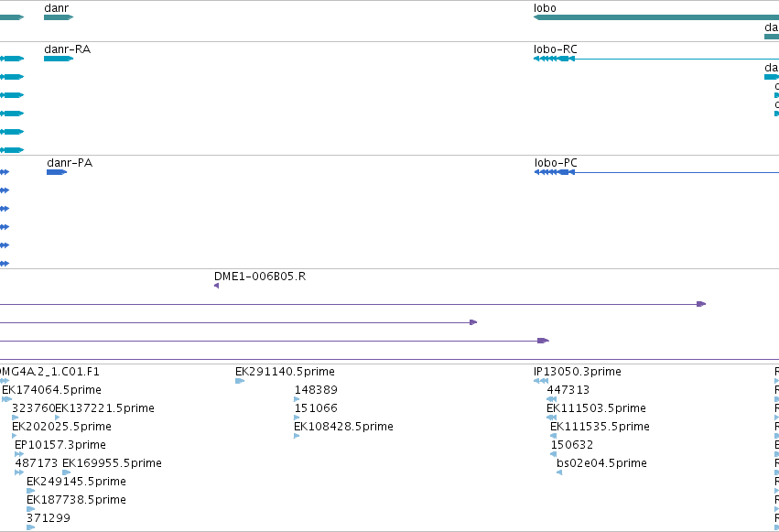Viewport: 779px width, 532px height.
Task: Select the DME1-006B05.R feature label
Action: pos(260,277)
